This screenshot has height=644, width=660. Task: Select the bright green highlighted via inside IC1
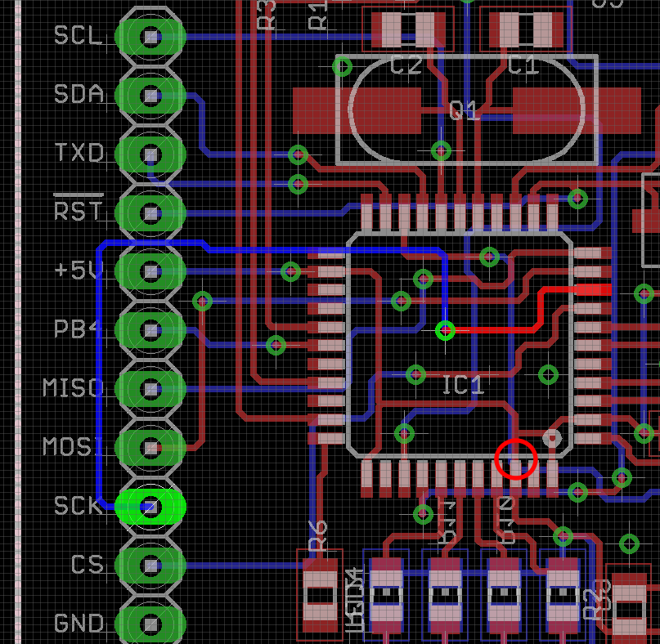(x=445, y=331)
